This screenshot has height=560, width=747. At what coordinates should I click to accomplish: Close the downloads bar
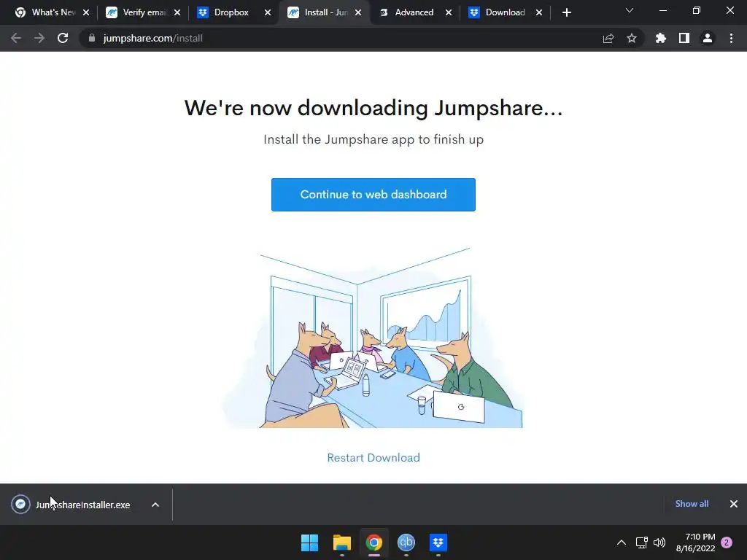(x=734, y=504)
